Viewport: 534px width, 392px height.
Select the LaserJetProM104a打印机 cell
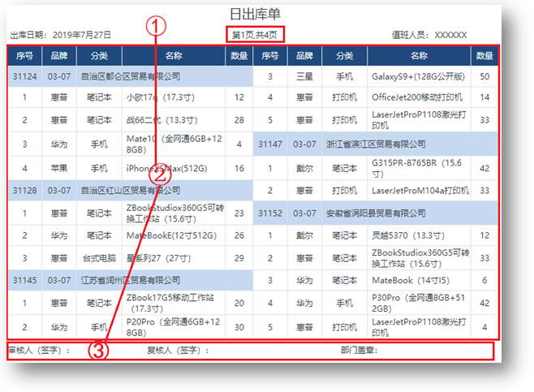[420, 191]
